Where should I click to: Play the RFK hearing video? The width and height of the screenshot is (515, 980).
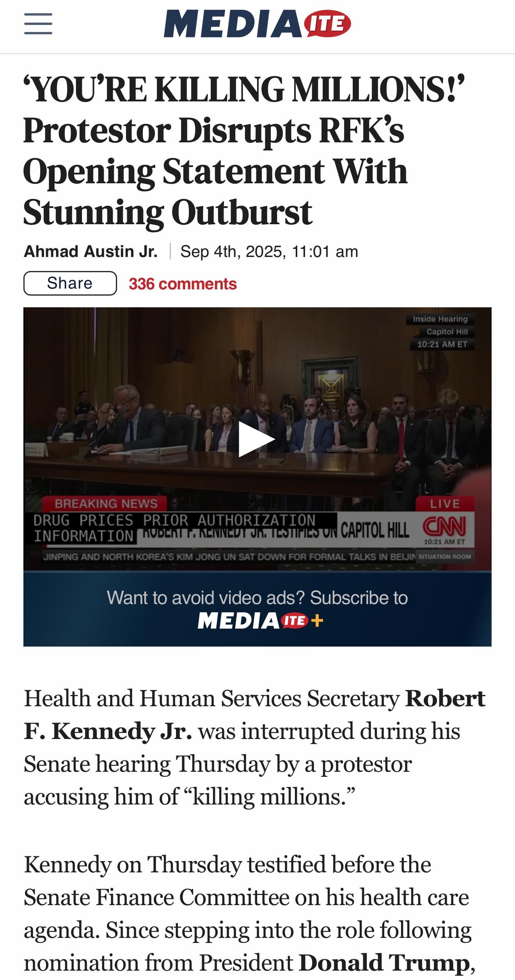257,439
